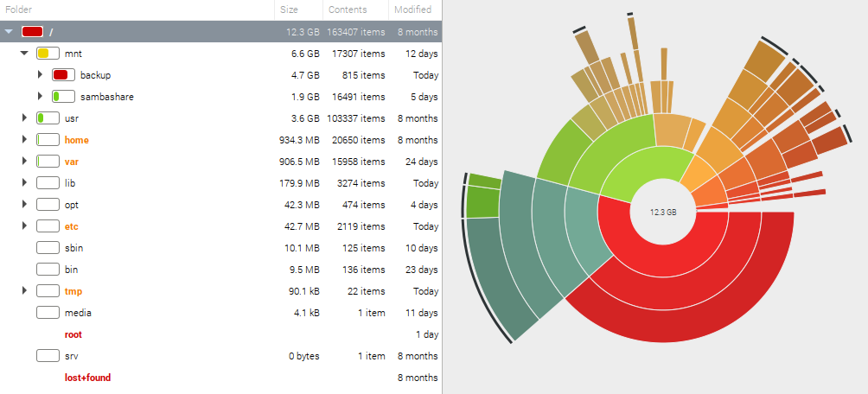This screenshot has height=394, width=868.
Task: Click the yellow usage bar icon for mnt
Action: pyautogui.click(x=48, y=54)
